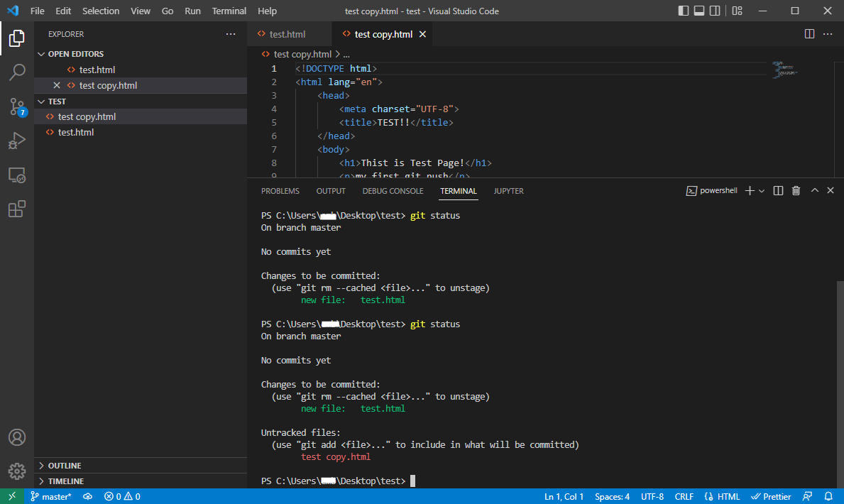Select the TERMINAL panel tab
This screenshot has height=504, width=844.
[458, 191]
